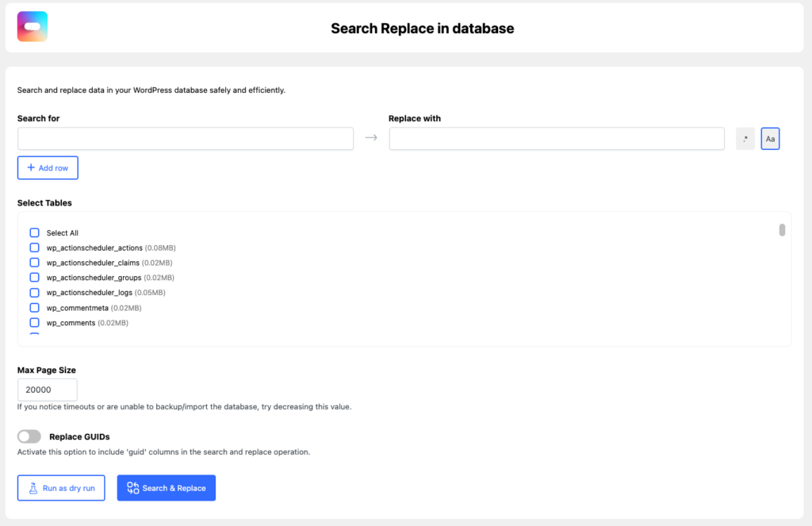Click the Search for input field
The height and width of the screenshot is (526, 812).
[185, 139]
